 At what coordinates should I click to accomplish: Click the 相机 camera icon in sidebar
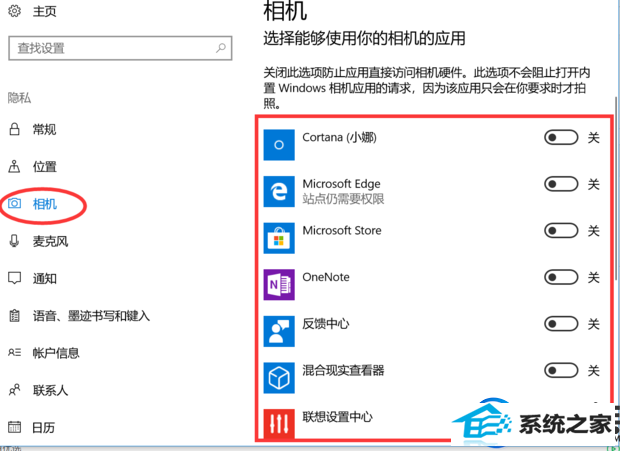point(15,204)
